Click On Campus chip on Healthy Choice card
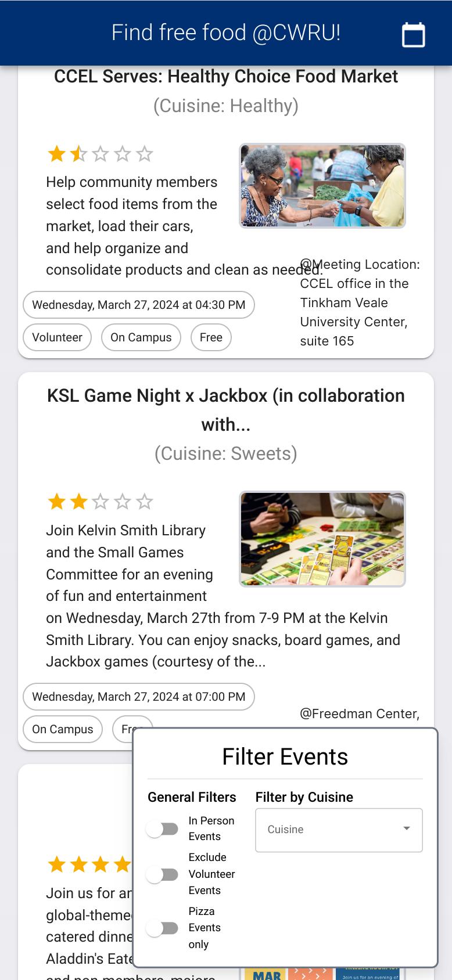Image resolution: width=452 pixels, height=980 pixels. (x=141, y=337)
